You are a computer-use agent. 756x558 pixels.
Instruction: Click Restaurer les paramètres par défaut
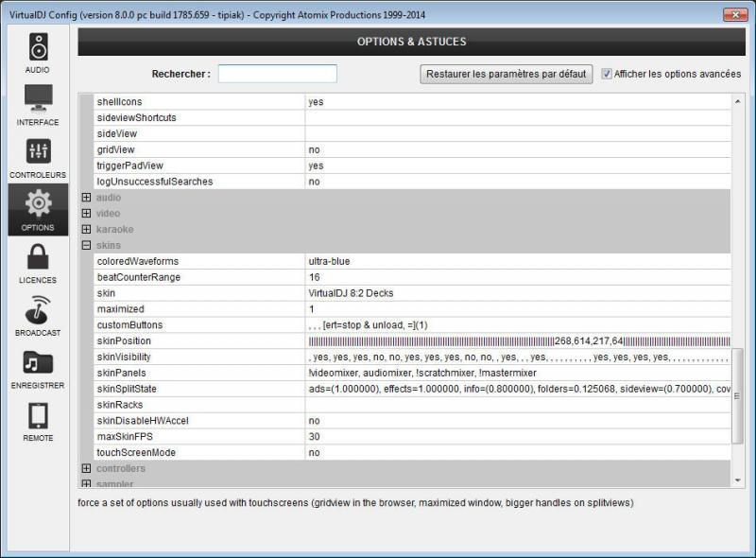pyautogui.click(x=507, y=74)
